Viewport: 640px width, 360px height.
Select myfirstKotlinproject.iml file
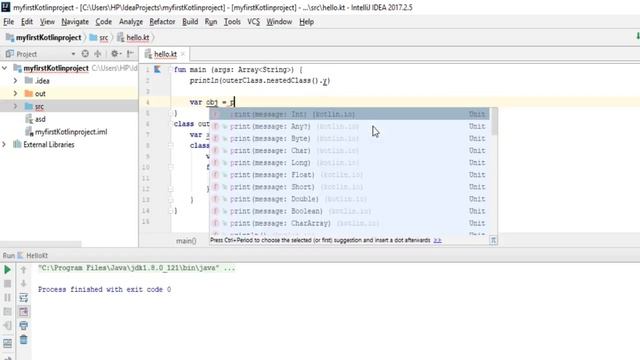coord(67,132)
